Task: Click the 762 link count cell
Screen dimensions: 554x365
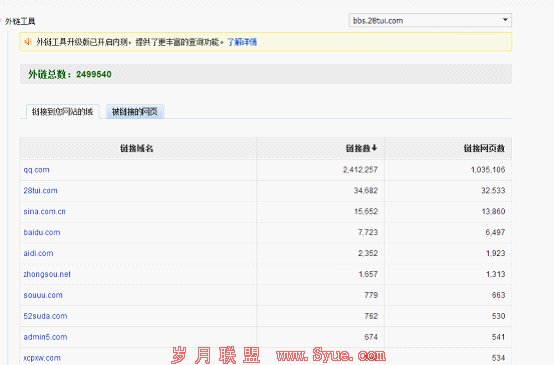Action: (371, 316)
